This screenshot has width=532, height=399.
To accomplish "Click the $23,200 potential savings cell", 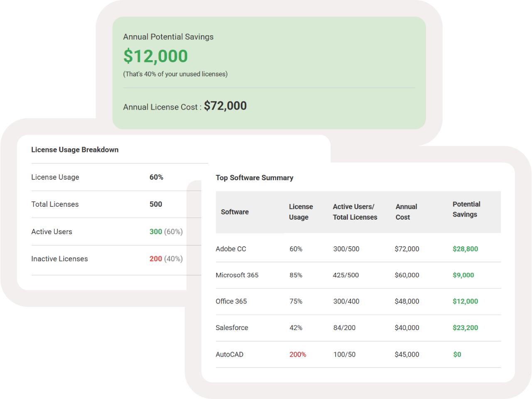I will coord(465,328).
